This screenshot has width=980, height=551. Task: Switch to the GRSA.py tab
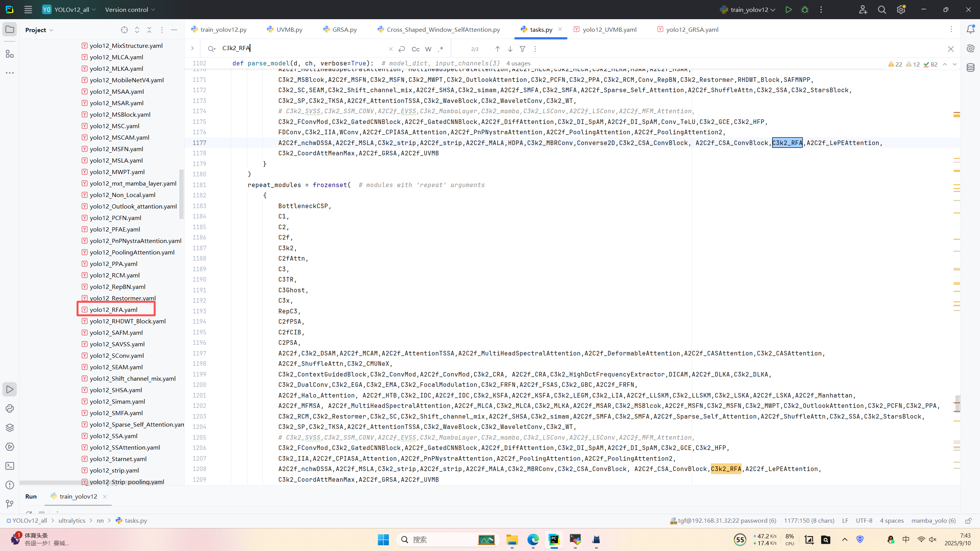344,29
